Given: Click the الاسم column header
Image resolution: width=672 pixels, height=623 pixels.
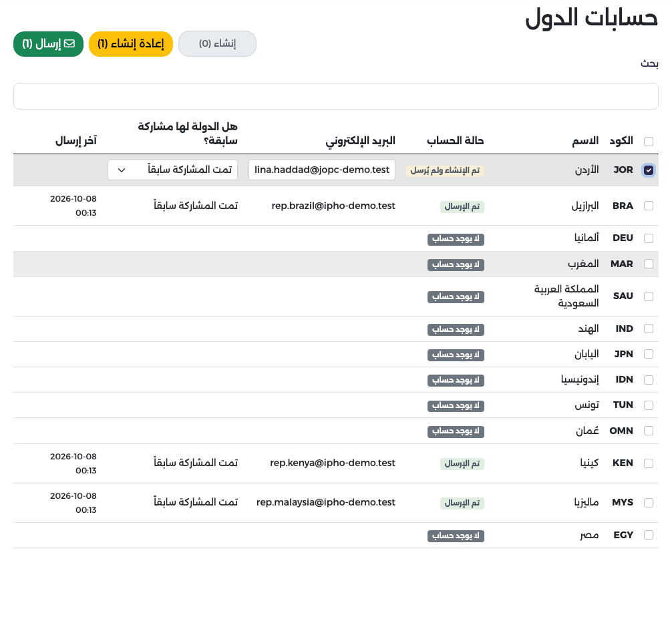Looking at the screenshot, I should pyautogui.click(x=585, y=141).
